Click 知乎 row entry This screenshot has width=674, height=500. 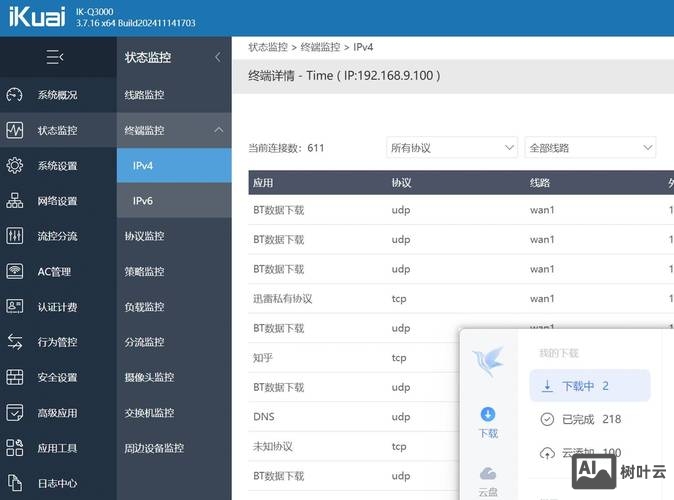tap(263, 358)
